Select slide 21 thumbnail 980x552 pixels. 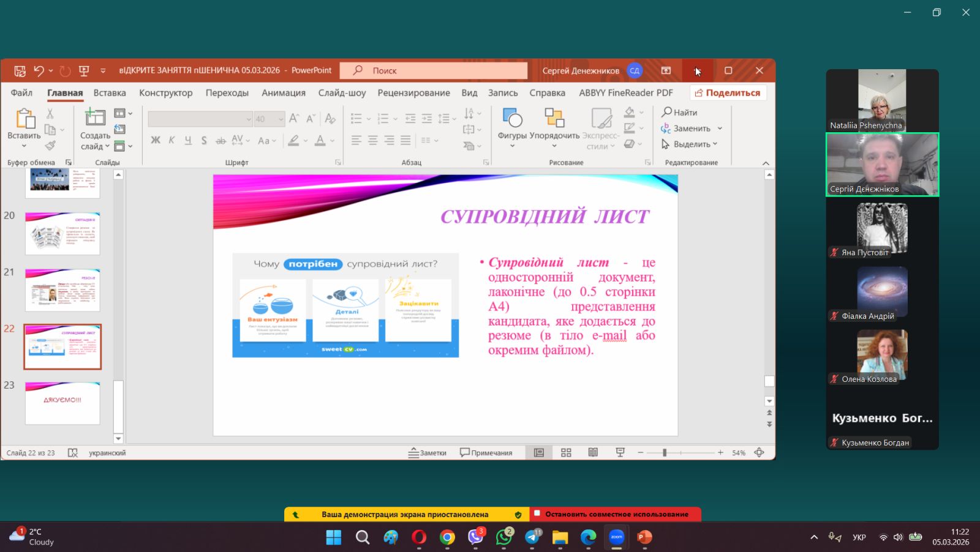[x=62, y=290]
